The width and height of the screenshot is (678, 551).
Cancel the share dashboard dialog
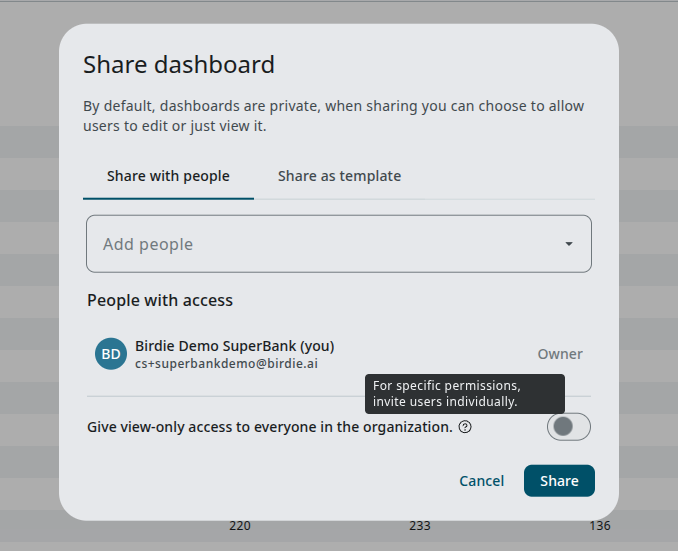(481, 481)
